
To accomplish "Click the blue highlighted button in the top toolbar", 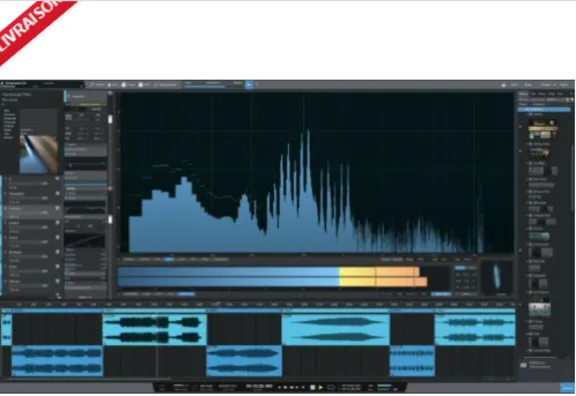I will point(249,84).
